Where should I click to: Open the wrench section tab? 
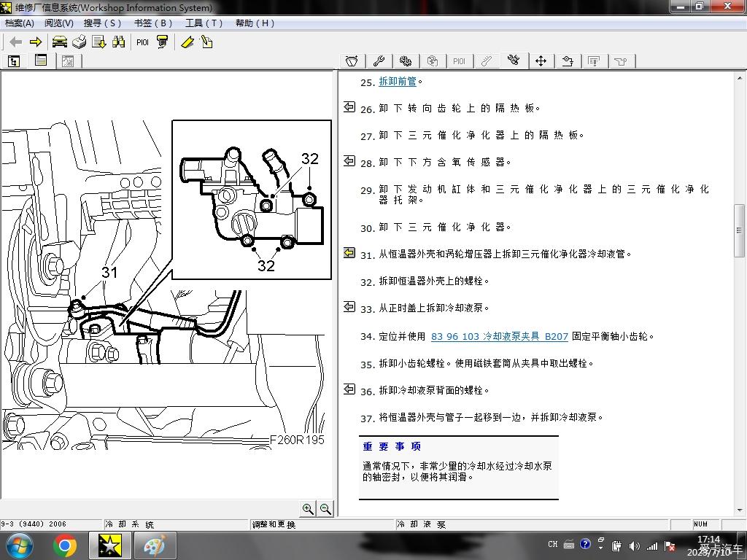click(x=379, y=61)
